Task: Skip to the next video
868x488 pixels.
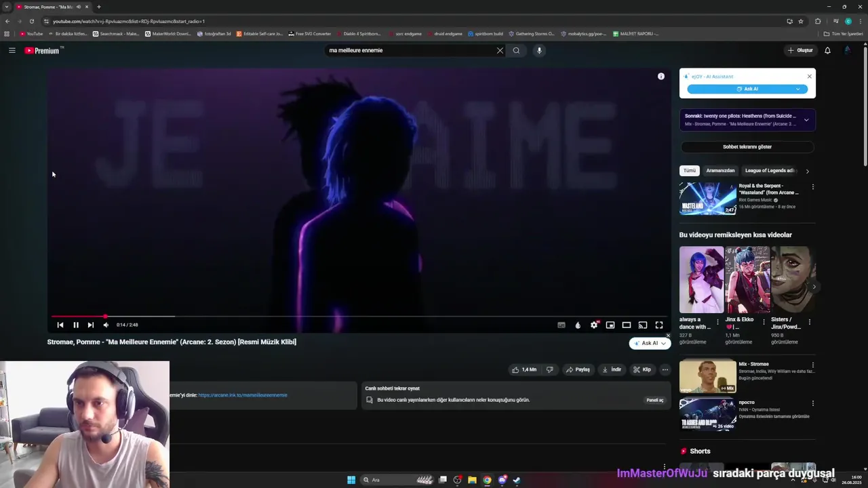Action: click(91, 325)
